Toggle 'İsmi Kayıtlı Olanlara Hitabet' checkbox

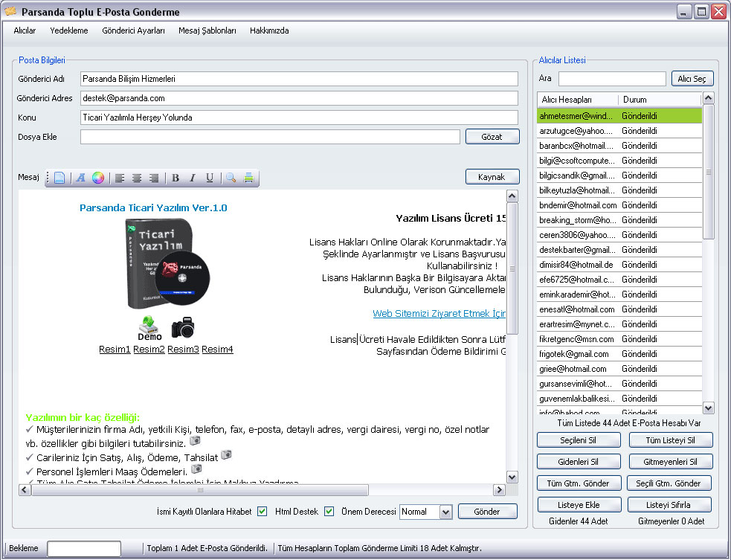tap(263, 512)
